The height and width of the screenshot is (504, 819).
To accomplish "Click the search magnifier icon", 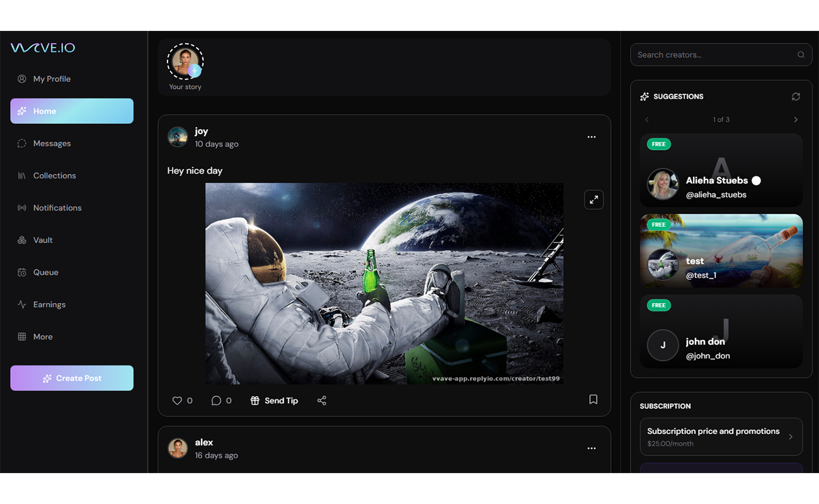I will pos(801,55).
